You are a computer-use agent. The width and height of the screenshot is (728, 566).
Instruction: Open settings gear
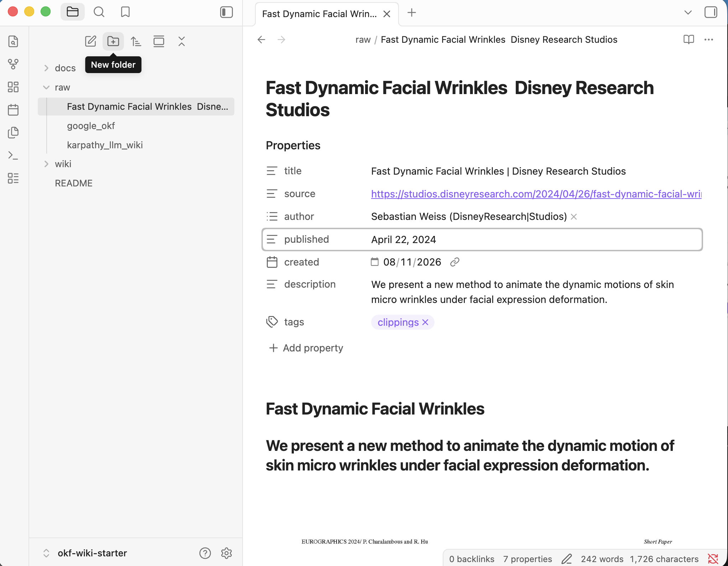(x=227, y=553)
